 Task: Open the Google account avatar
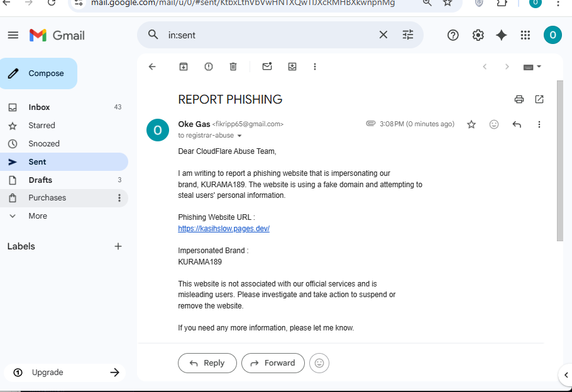click(x=553, y=35)
